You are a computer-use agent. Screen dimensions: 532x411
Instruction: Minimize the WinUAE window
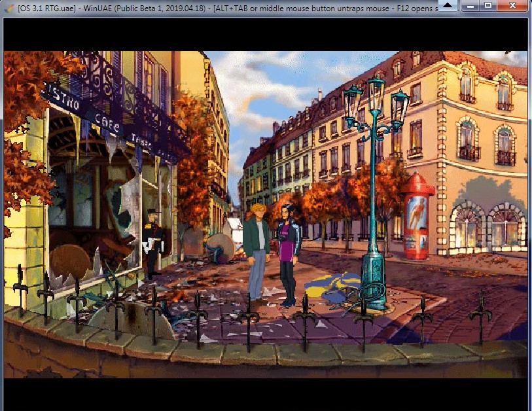(x=469, y=6)
